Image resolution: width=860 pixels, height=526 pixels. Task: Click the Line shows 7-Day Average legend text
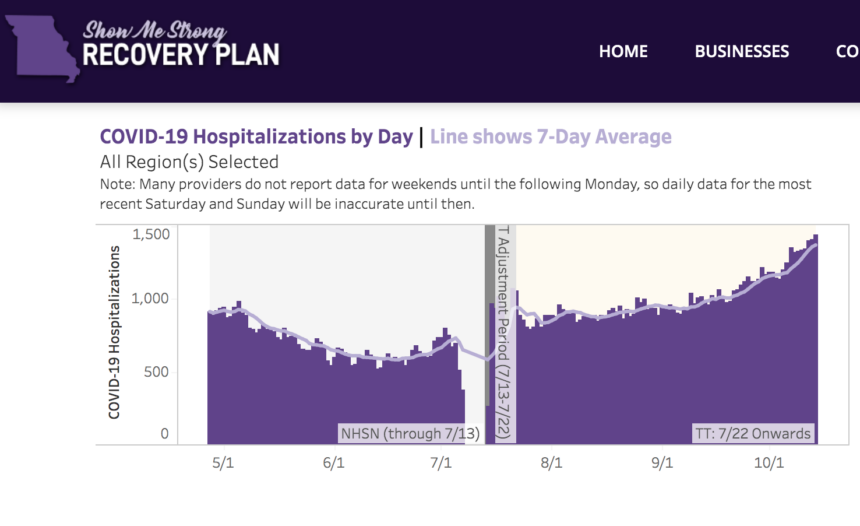551,137
